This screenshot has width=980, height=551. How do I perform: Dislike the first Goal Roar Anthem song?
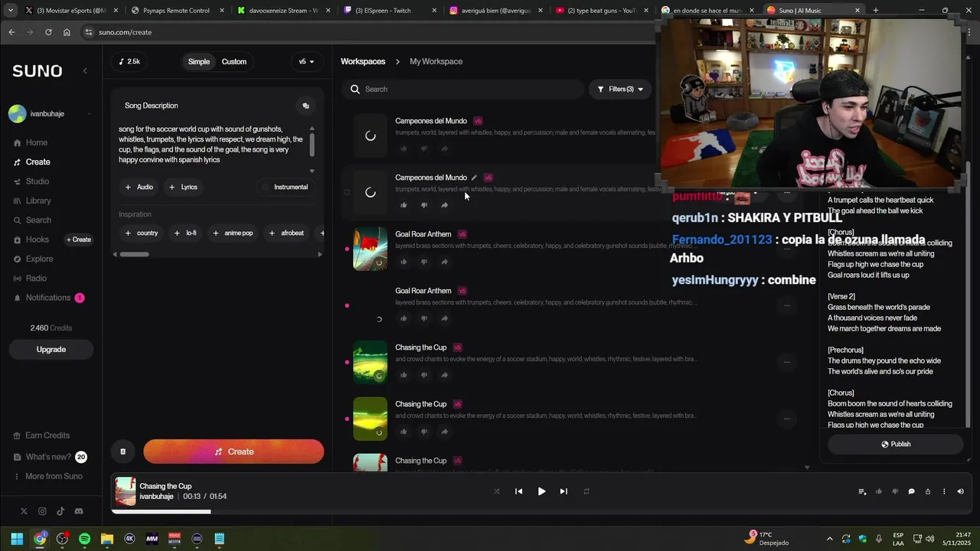424,262
